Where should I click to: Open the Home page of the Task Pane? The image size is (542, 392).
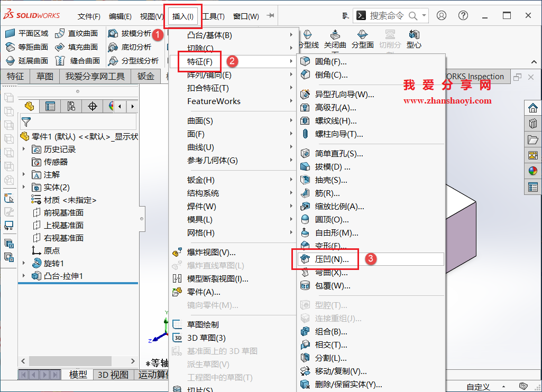click(534, 108)
